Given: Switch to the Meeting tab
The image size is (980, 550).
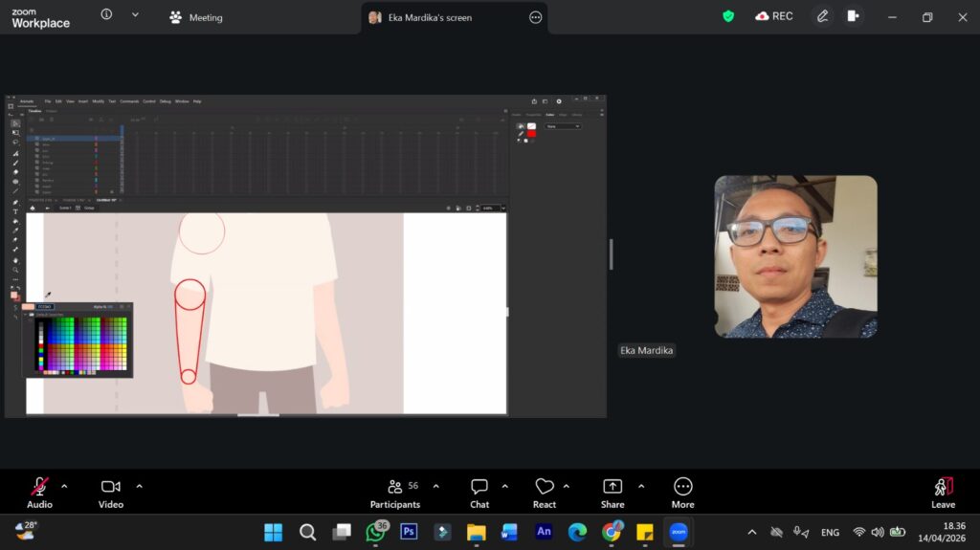Looking at the screenshot, I should (x=195, y=17).
